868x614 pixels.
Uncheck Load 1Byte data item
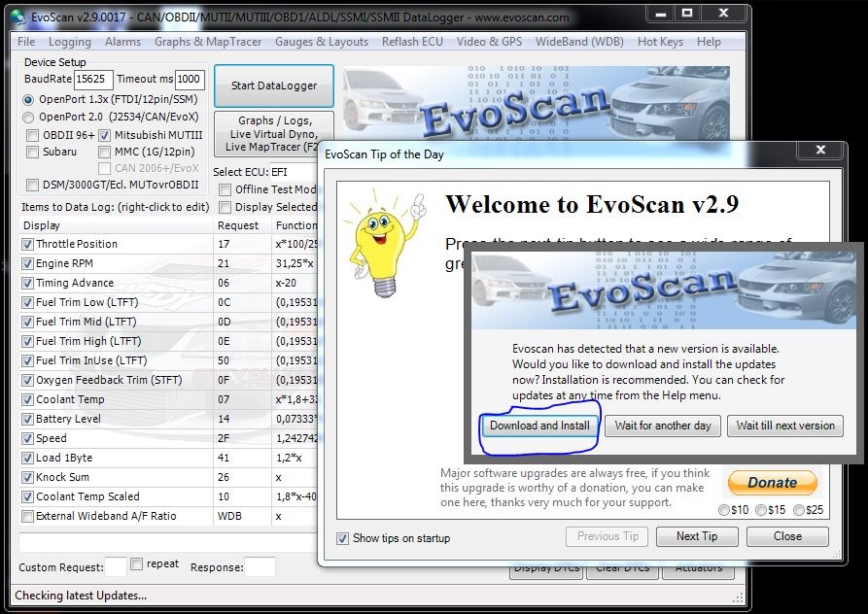coord(27,458)
